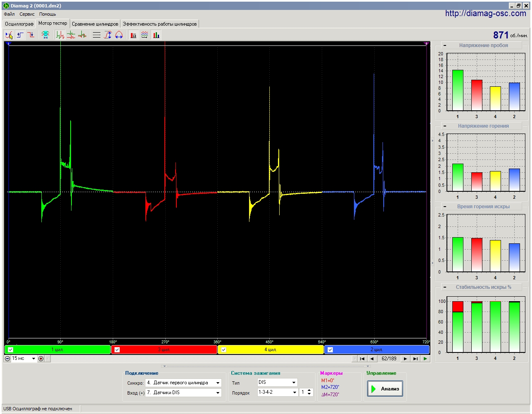This screenshot has height=414, width=532.
Task: Click the USB Осциллограф не подключен status
Action: point(38,409)
